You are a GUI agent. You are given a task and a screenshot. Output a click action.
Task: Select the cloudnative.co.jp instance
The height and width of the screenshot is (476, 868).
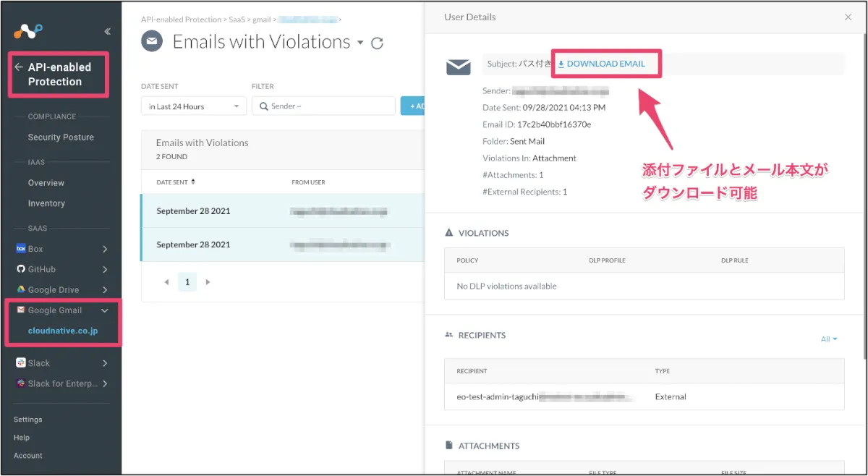[x=63, y=331]
